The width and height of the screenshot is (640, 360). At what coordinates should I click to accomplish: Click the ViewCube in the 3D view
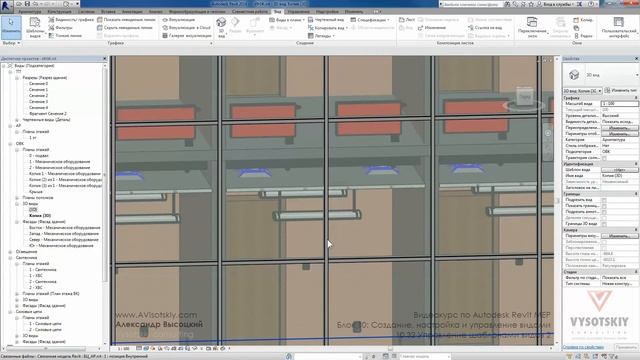(524, 97)
